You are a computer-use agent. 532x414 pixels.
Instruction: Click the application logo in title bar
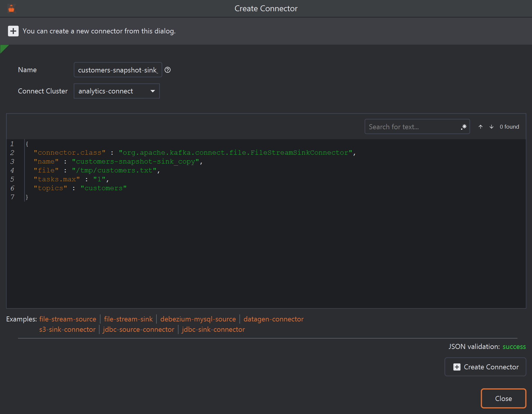(x=11, y=9)
